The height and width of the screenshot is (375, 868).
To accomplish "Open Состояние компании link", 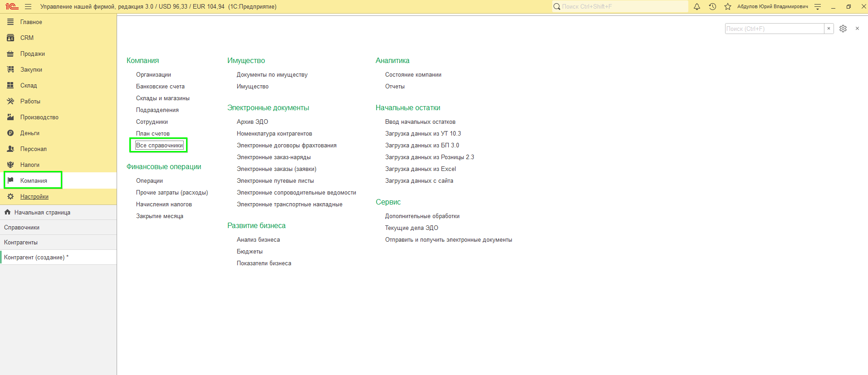I will [413, 74].
